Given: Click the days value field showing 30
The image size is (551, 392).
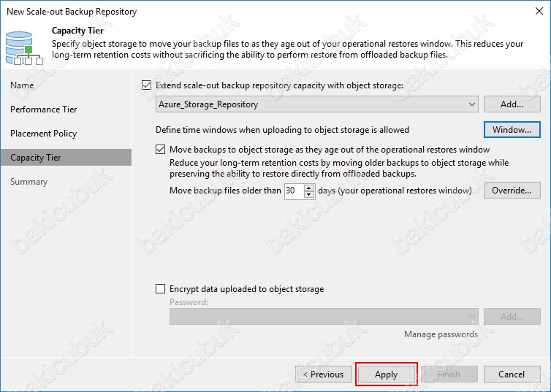Looking at the screenshot, I should 294,191.
